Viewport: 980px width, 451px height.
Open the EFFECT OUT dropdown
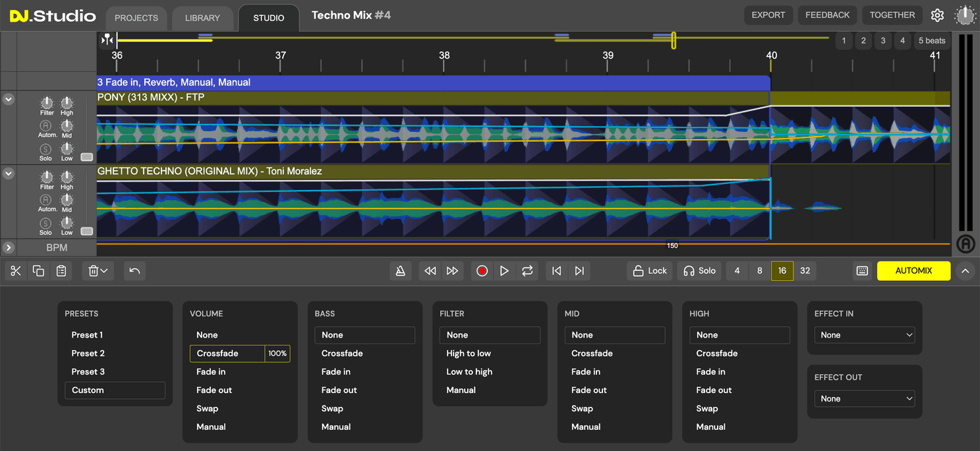tap(865, 399)
